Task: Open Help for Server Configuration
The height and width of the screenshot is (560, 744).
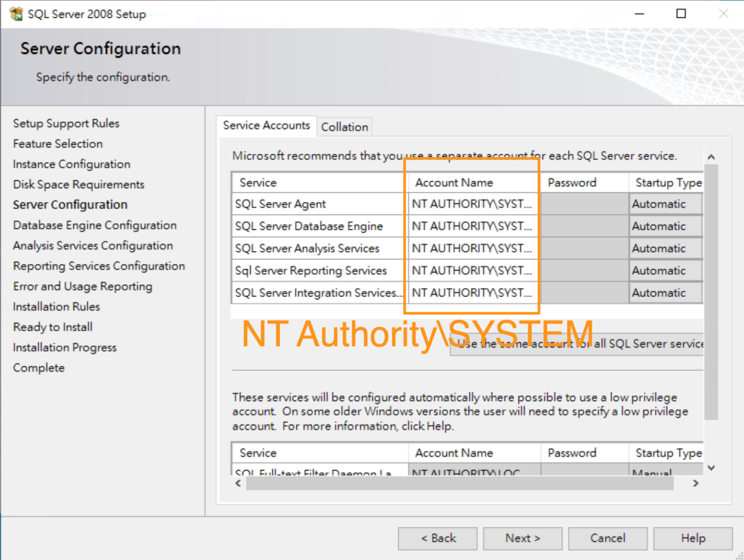Action: [x=693, y=538]
